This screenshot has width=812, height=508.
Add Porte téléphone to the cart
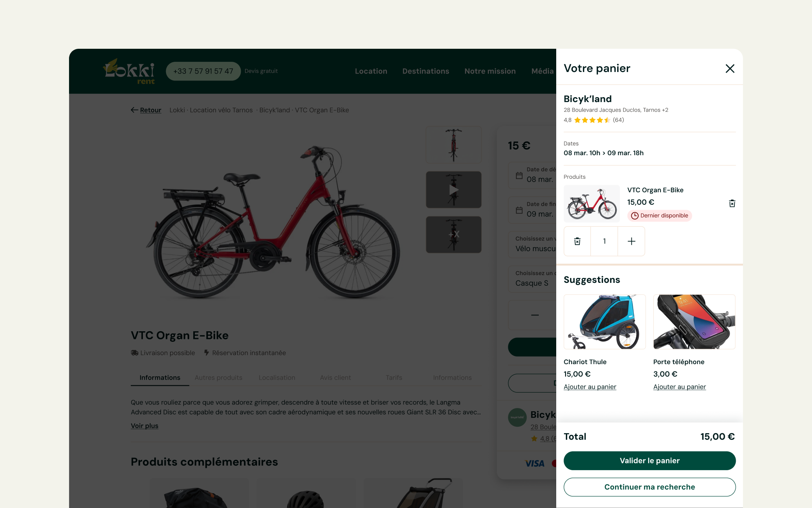pos(680,387)
